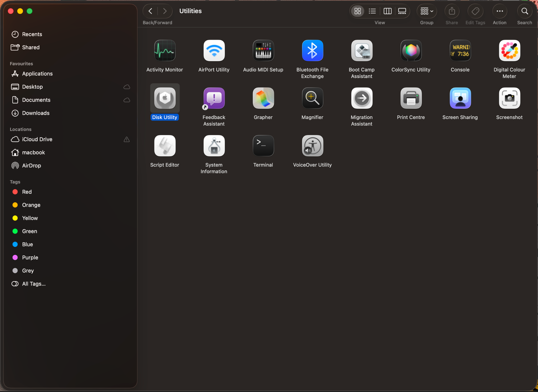
Task: Open the Group options dropdown
Action: pos(426,11)
